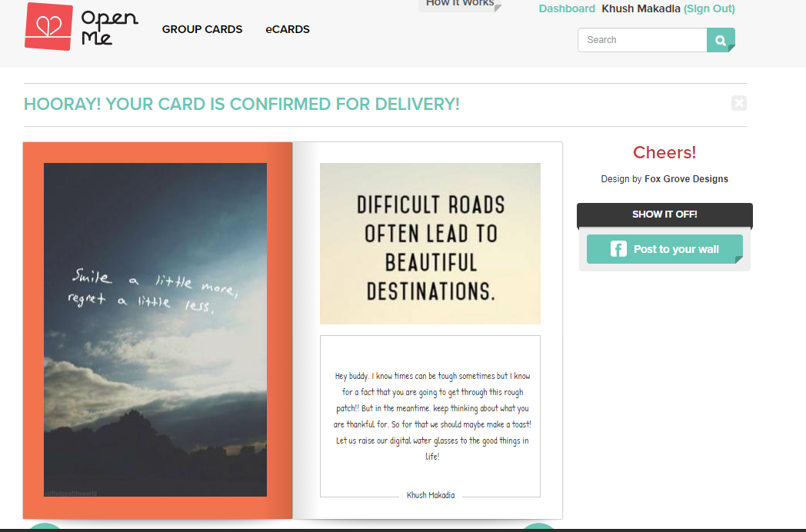Click the personal message text box

coord(430,416)
